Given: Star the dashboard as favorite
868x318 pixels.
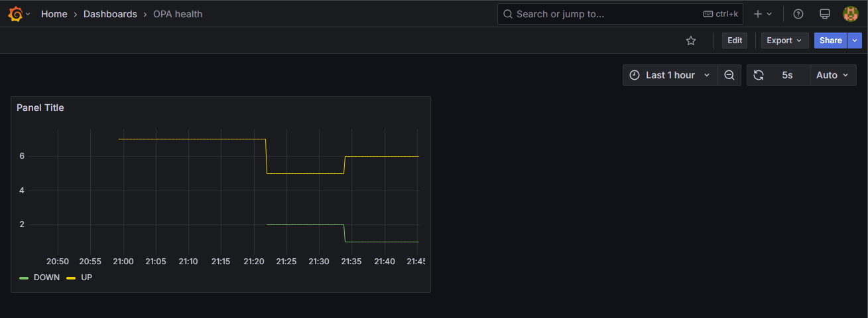Looking at the screenshot, I should (691, 40).
